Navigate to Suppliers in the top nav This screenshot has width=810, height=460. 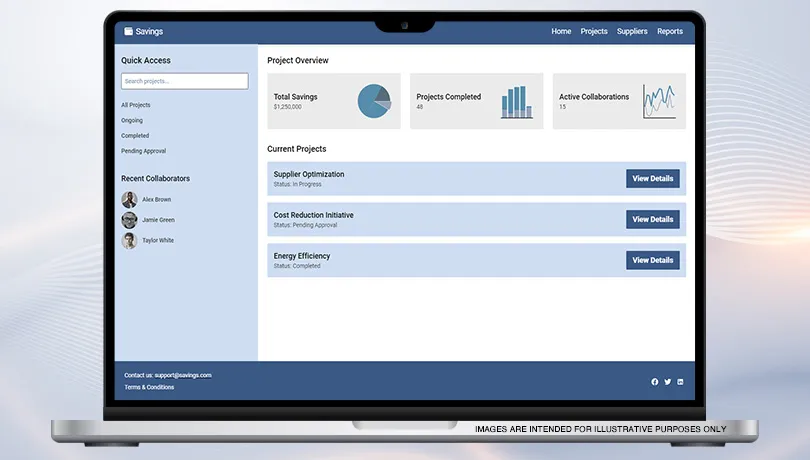click(x=632, y=31)
